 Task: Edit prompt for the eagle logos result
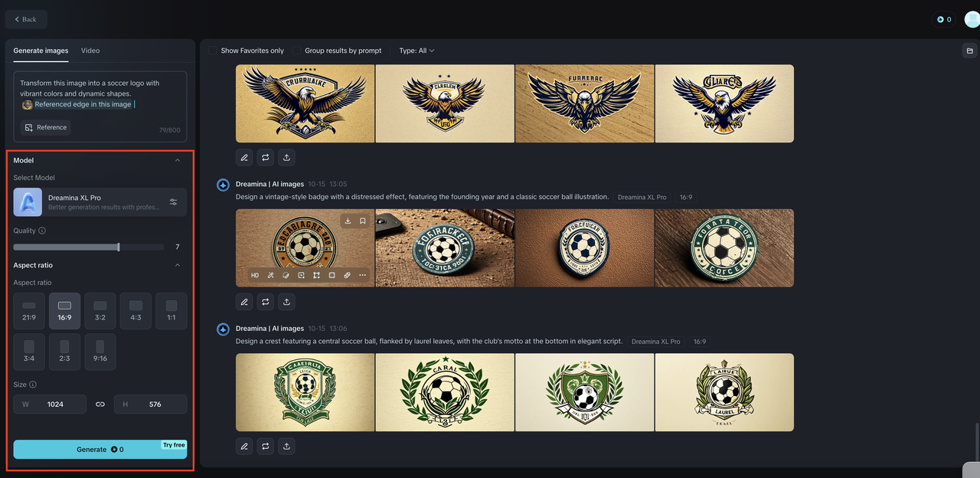244,157
